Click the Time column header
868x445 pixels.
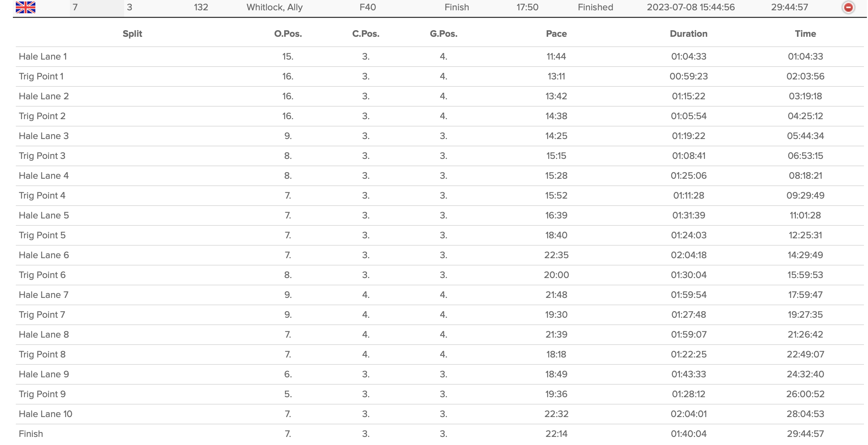(x=805, y=34)
